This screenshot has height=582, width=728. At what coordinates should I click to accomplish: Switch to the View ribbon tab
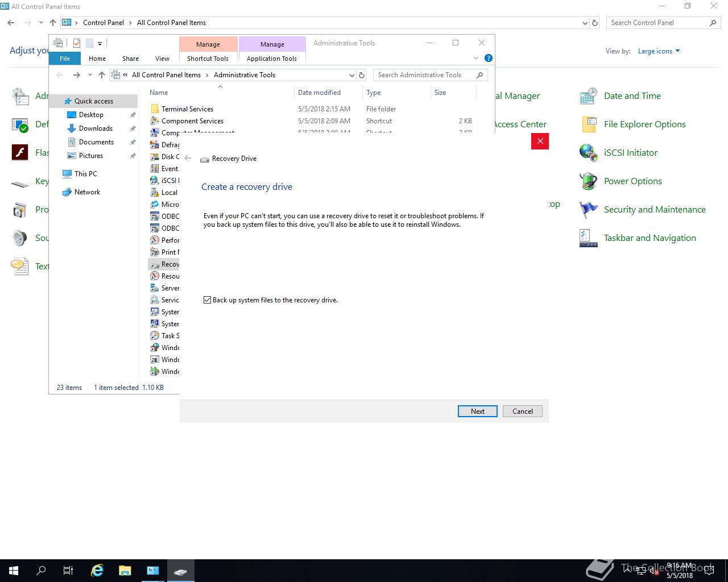coord(162,59)
